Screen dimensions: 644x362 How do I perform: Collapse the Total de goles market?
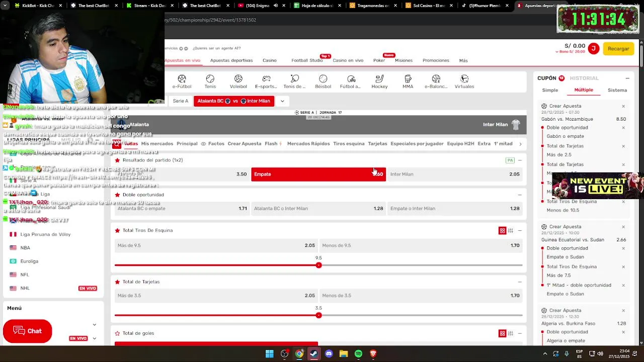(520, 333)
